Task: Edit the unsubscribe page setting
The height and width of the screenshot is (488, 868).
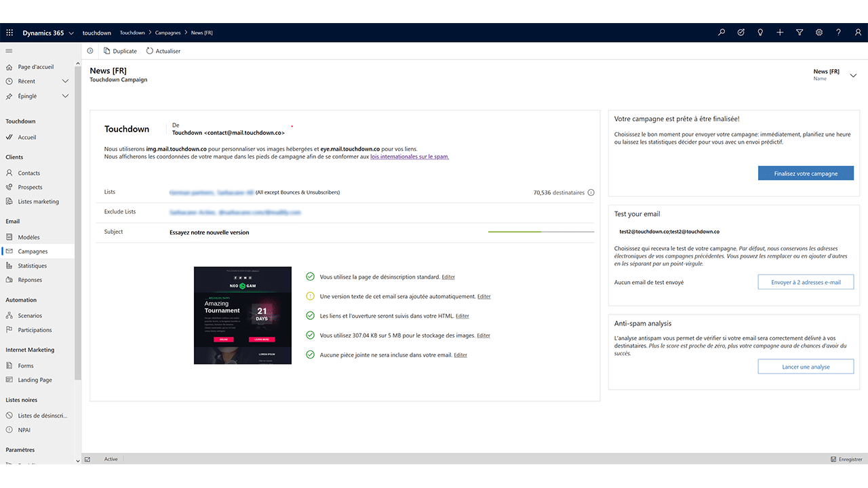Action: pos(448,277)
